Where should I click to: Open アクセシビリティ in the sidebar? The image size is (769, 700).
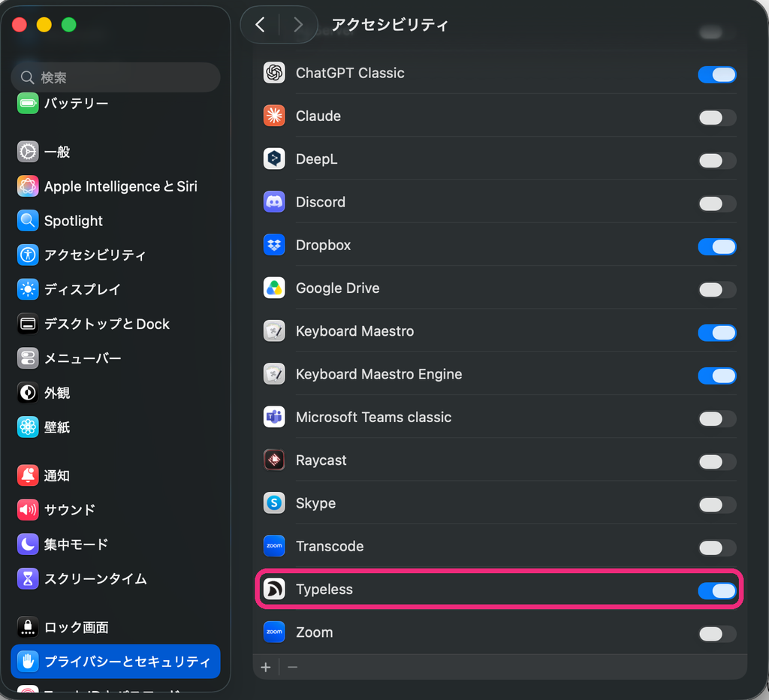click(x=116, y=255)
